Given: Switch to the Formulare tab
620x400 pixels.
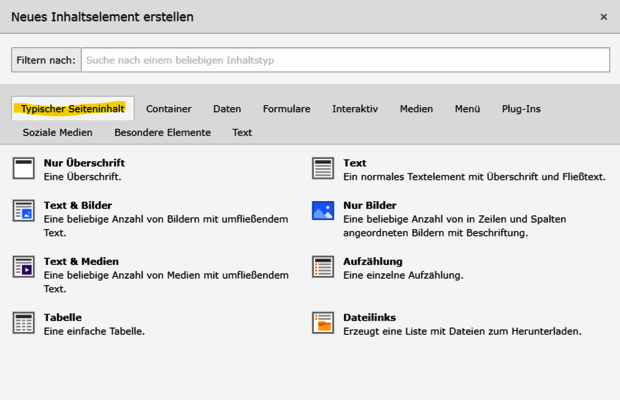Looking at the screenshot, I should click(x=286, y=108).
